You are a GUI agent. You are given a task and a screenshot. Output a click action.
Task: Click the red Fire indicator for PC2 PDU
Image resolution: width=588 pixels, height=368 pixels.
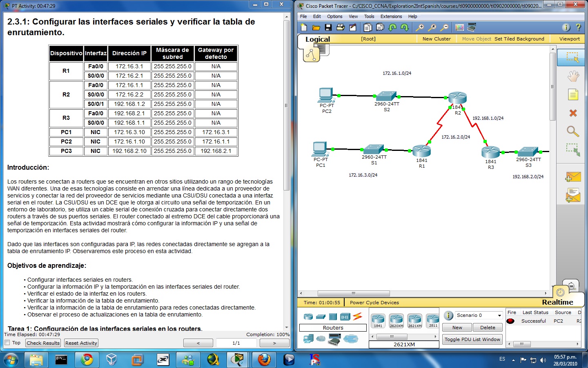(x=510, y=321)
